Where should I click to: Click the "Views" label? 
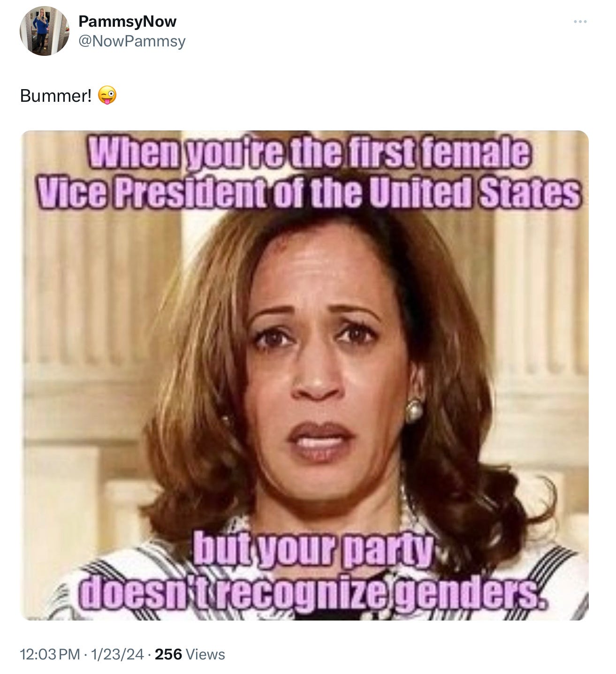[x=205, y=654]
